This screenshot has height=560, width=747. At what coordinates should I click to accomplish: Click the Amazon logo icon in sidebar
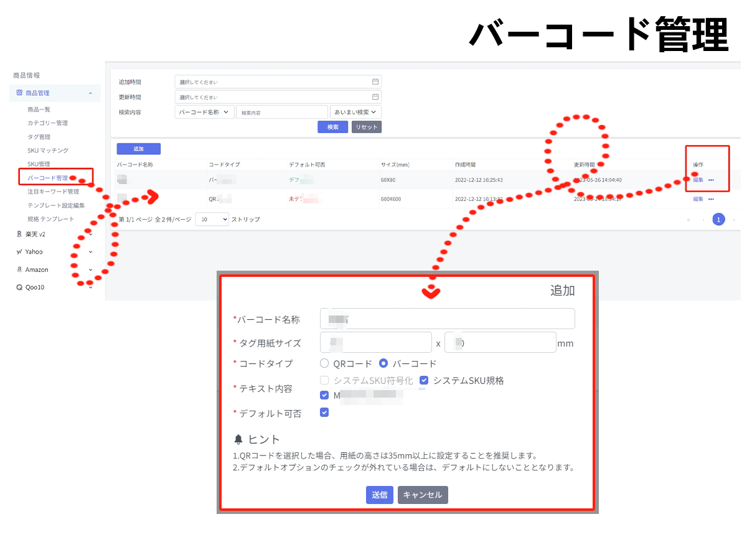19,270
